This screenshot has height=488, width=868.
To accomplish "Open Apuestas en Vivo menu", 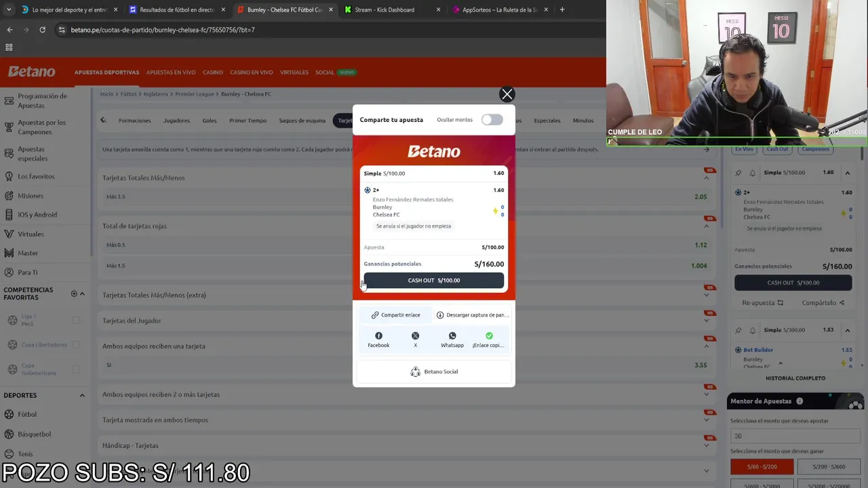I will 171,73.
